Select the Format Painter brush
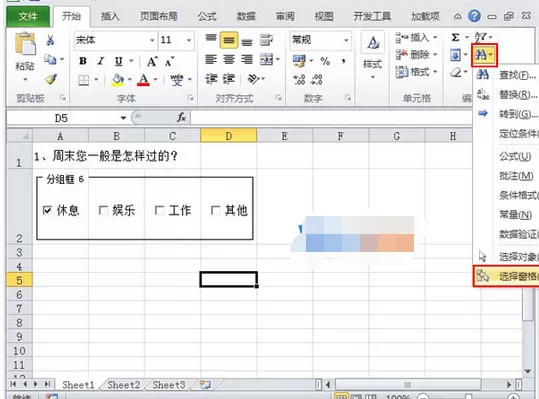The width and height of the screenshot is (539, 399). point(51,79)
